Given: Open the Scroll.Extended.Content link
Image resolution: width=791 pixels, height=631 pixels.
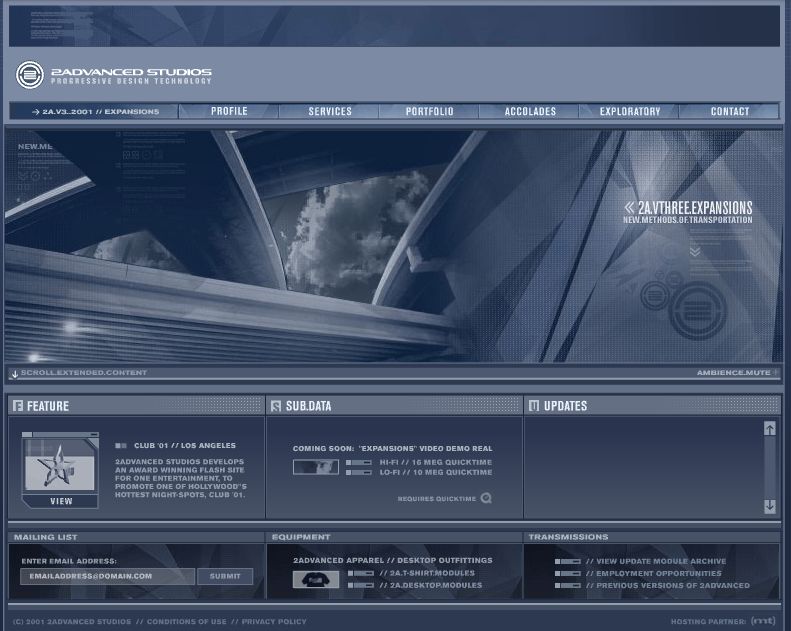Looking at the screenshot, I should click(x=84, y=373).
